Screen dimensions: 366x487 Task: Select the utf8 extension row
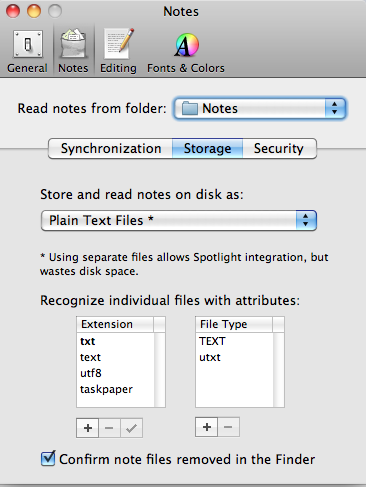point(116,373)
